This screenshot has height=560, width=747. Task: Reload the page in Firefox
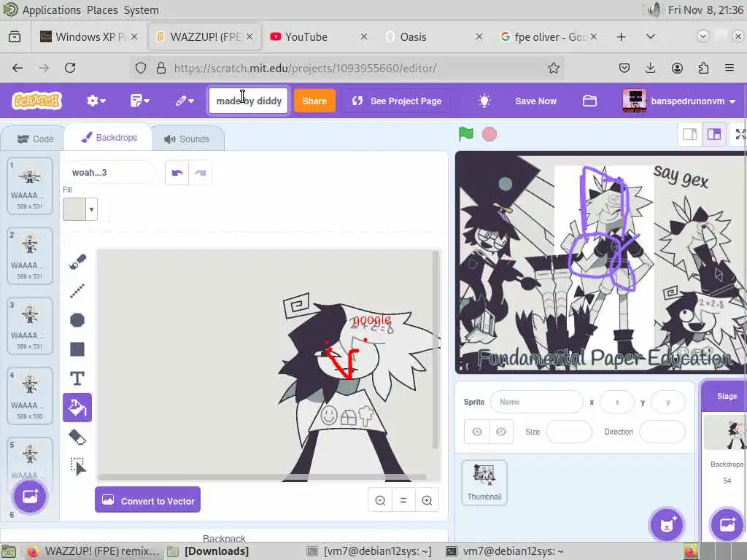pyautogui.click(x=70, y=68)
